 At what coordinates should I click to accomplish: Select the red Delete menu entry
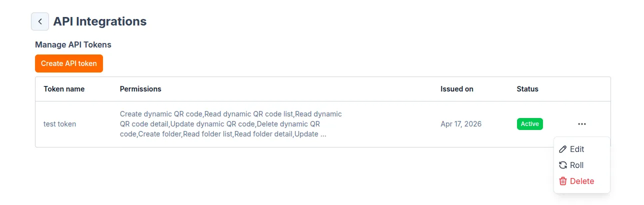[582, 181]
